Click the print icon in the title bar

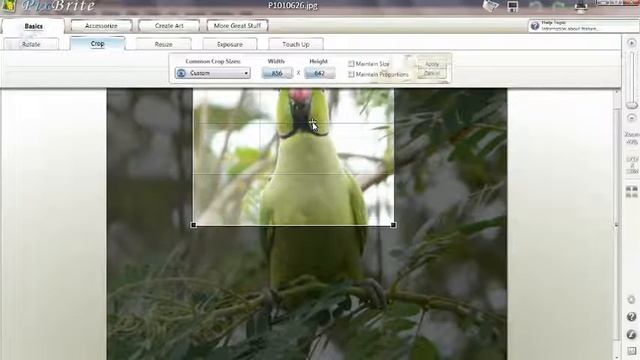[x=581, y=7]
